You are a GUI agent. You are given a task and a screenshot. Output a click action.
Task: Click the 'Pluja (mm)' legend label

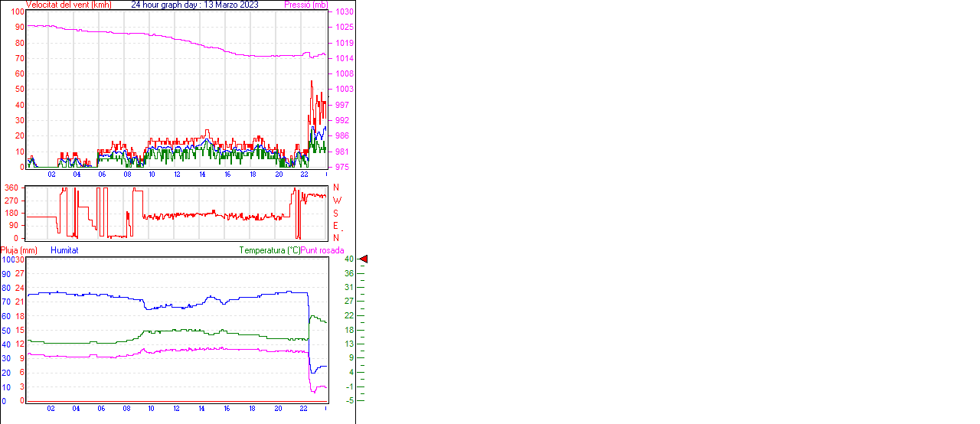(x=19, y=250)
